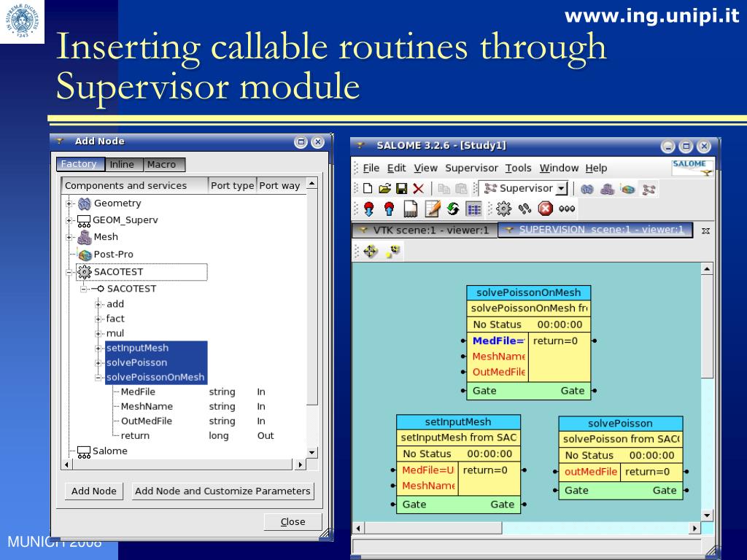This screenshot has width=747, height=560.
Task: Collapse the solvePoissonOnMesh service node
Action: (x=98, y=378)
